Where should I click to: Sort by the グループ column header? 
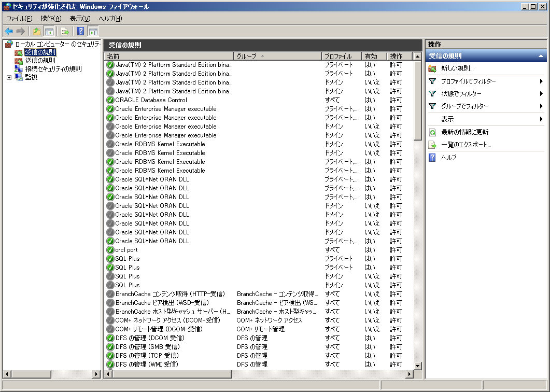[277, 56]
